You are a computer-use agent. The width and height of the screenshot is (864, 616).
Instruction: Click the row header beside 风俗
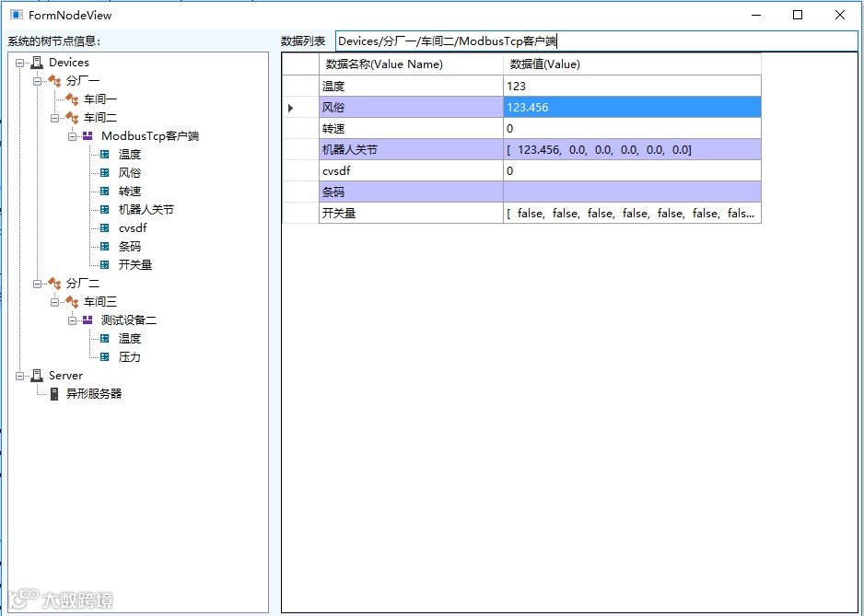pyautogui.click(x=300, y=108)
